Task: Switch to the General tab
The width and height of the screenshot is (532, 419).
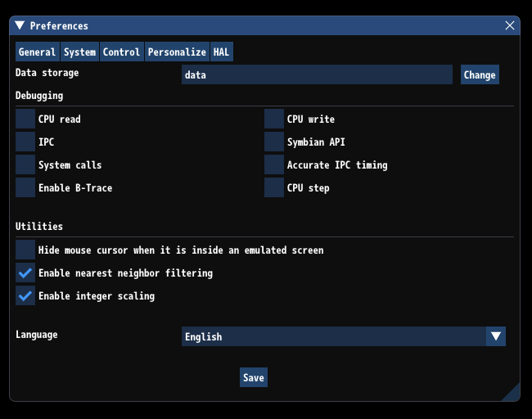Action: click(x=38, y=52)
